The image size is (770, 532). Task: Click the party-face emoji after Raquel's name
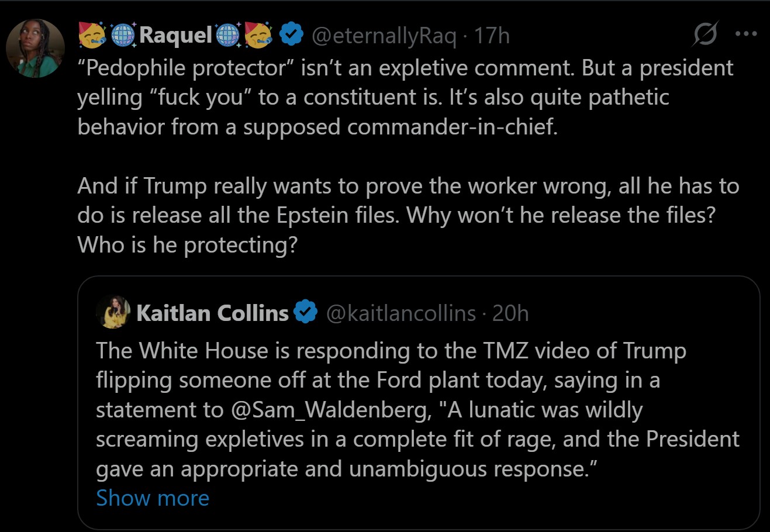[x=258, y=35]
